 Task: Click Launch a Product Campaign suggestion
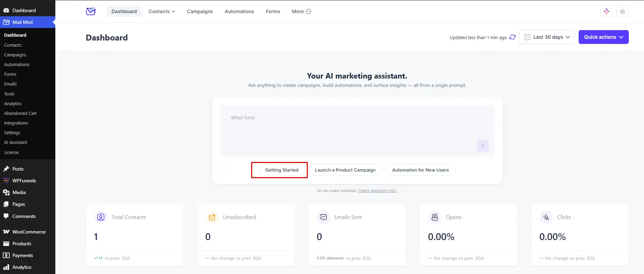[x=345, y=170]
